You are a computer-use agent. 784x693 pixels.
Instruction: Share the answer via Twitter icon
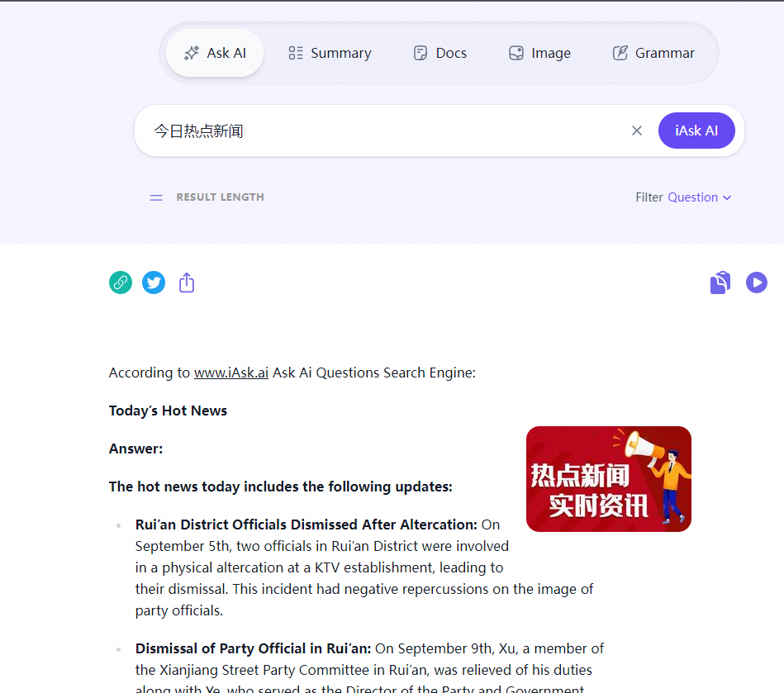pyautogui.click(x=154, y=282)
